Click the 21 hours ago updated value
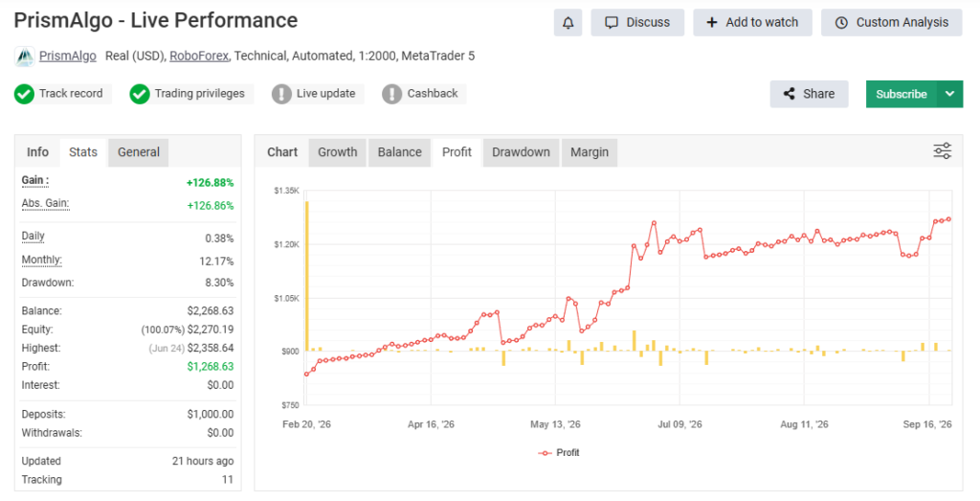Screen dimensions: 980x501 click(203, 461)
